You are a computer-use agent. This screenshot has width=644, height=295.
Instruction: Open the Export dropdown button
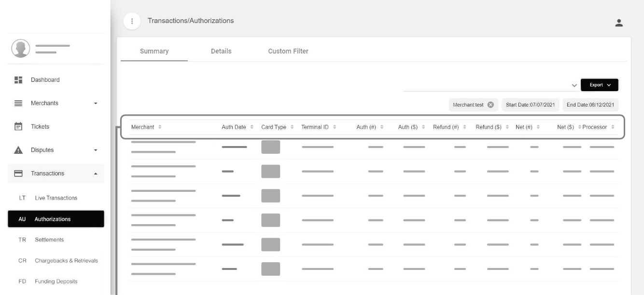[x=599, y=85]
